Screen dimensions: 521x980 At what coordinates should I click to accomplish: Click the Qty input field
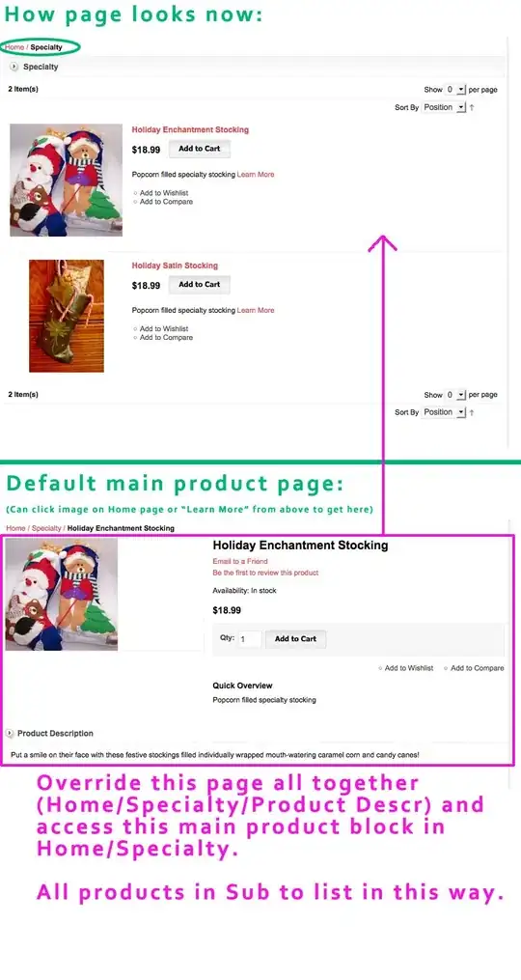coord(249,639)
